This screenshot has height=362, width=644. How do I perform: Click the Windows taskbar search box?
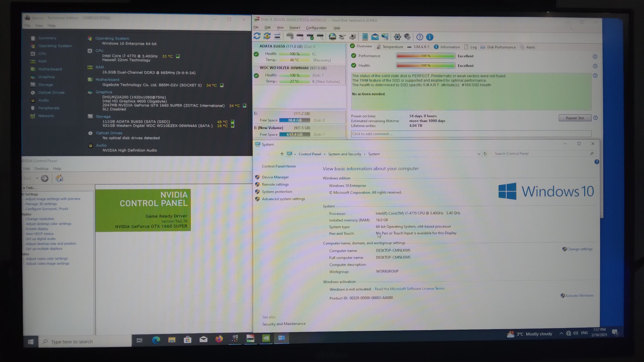tap(85, 341)
